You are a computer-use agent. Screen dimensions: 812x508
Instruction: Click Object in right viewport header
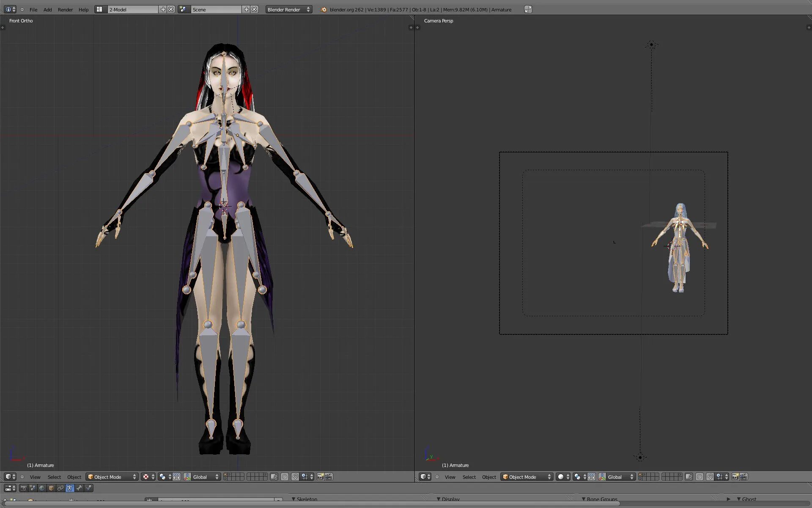pyautogui.click(x=489, y=477)
